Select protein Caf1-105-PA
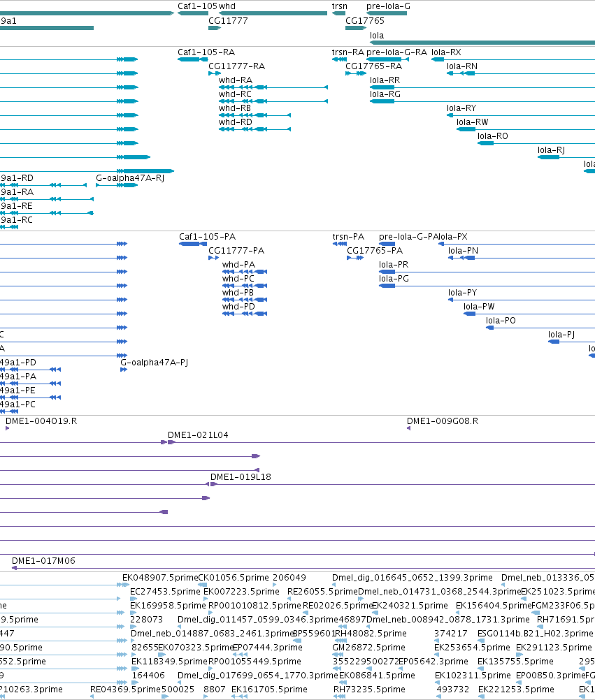 207,237
